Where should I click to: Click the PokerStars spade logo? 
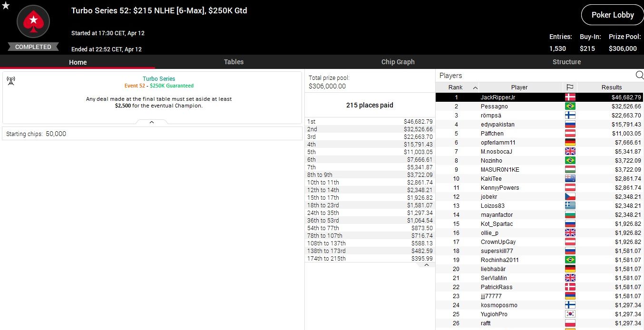(33, 22)
